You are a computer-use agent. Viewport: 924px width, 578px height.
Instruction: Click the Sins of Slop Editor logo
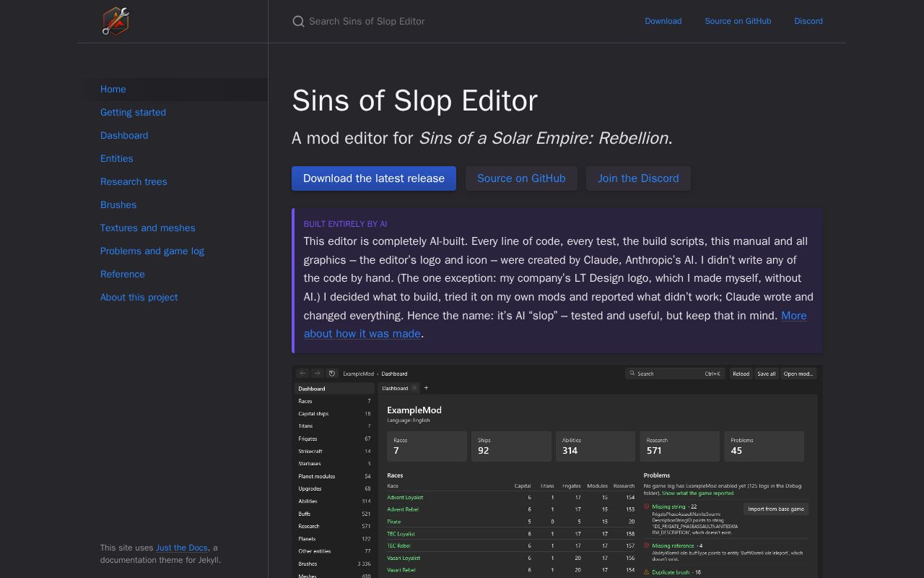point(115,21)
